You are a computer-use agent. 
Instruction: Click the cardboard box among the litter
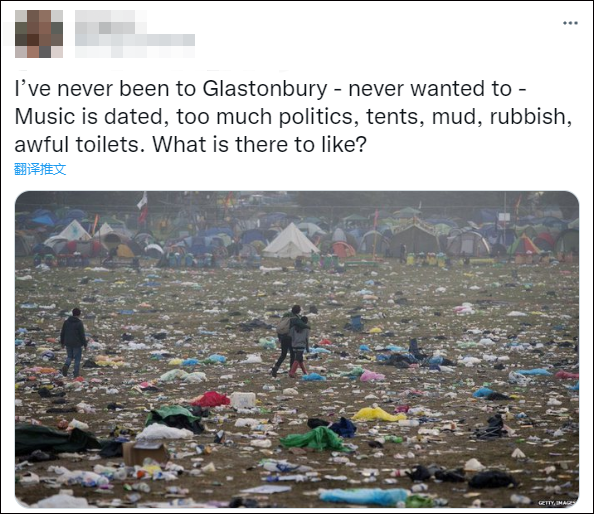pyautogui.click(x=145, y=453)
